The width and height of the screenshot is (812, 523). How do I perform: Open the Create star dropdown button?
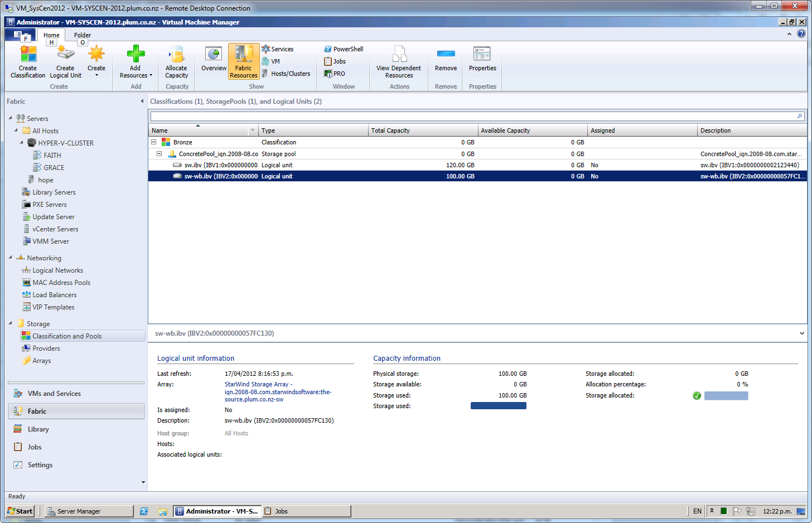pyautogui.click(x=96, y=62)
